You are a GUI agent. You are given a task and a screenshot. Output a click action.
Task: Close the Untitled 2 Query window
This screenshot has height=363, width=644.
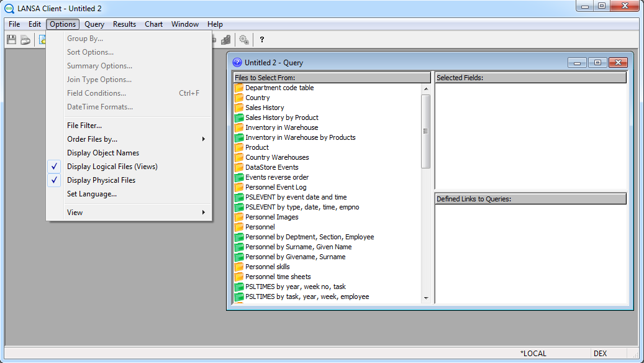(x=618, y=63)
